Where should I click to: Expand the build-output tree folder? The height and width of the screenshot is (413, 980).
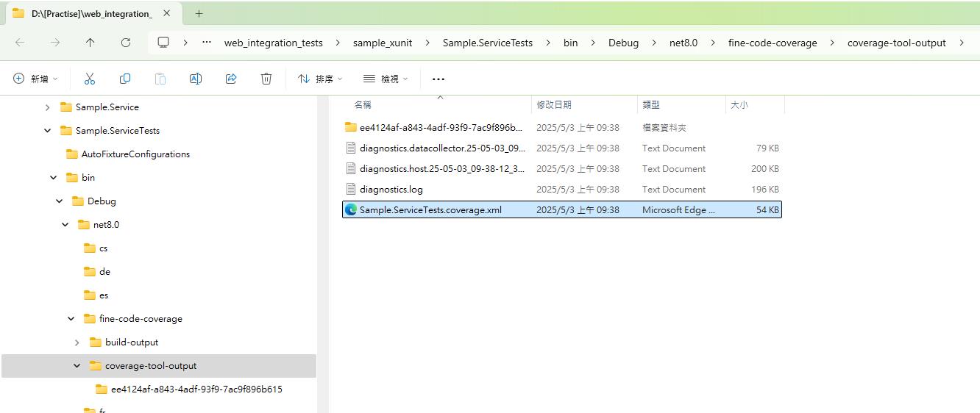click(77, 342)
